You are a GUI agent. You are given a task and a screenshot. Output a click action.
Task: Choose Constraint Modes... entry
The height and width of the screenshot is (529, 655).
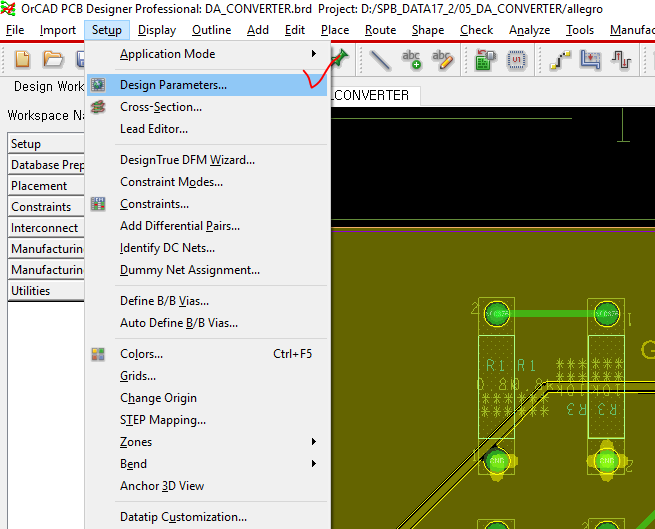click(207, 182)
